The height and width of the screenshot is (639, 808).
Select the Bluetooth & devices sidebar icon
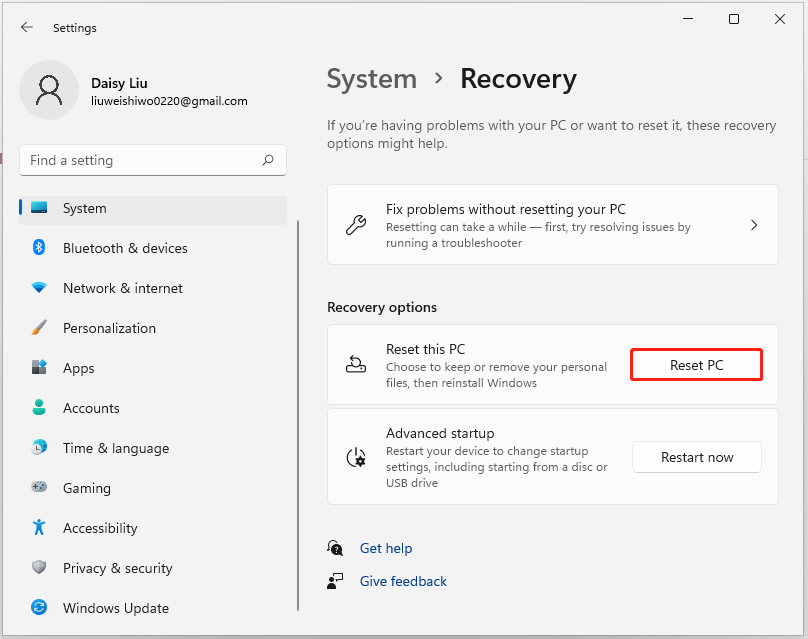coord(38,248)
